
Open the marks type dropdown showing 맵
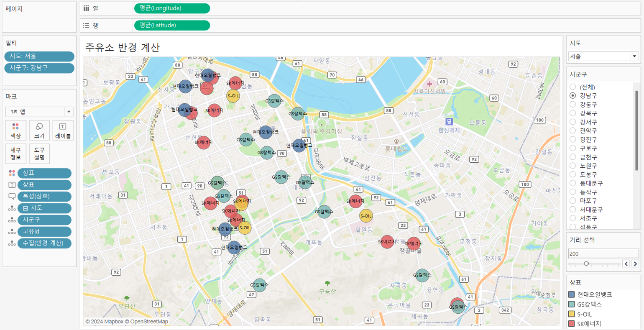(x=39, y=112)
